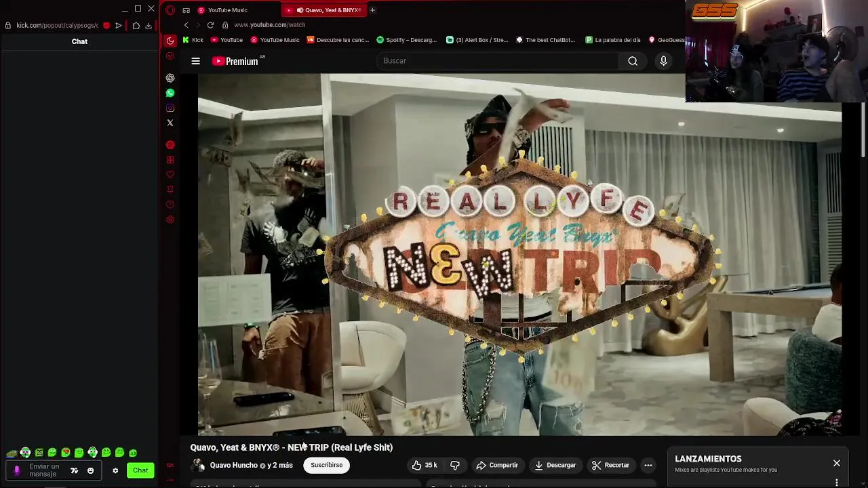The image size is (868, 488).
Task: Open WhatsApp in the Opera sidebar
Action: coord(170,93)
